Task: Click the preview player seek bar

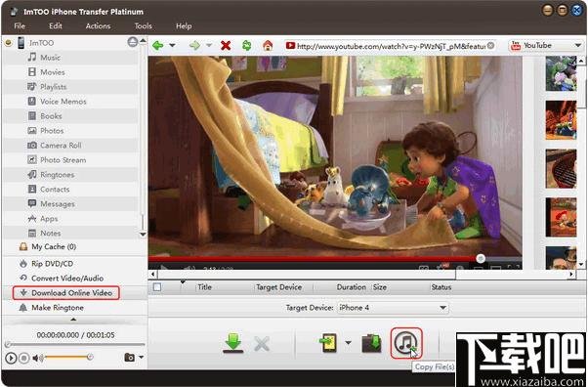Action: (75, 344)
